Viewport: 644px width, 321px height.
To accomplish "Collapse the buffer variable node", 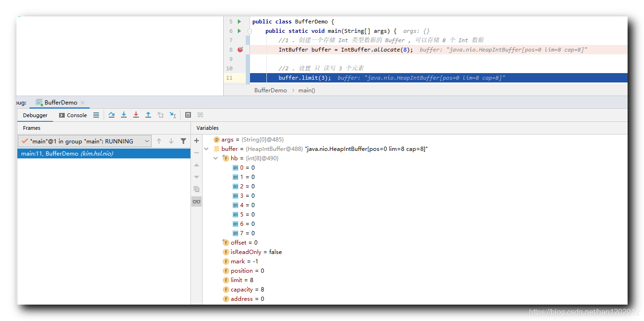I will tap(206, 149).
